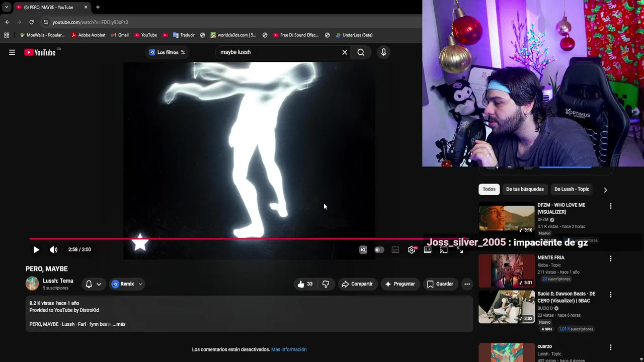This screenshot has width=644, height=362.
Task: Select De Lussh - Topic chip
Action: pos(572,189)
